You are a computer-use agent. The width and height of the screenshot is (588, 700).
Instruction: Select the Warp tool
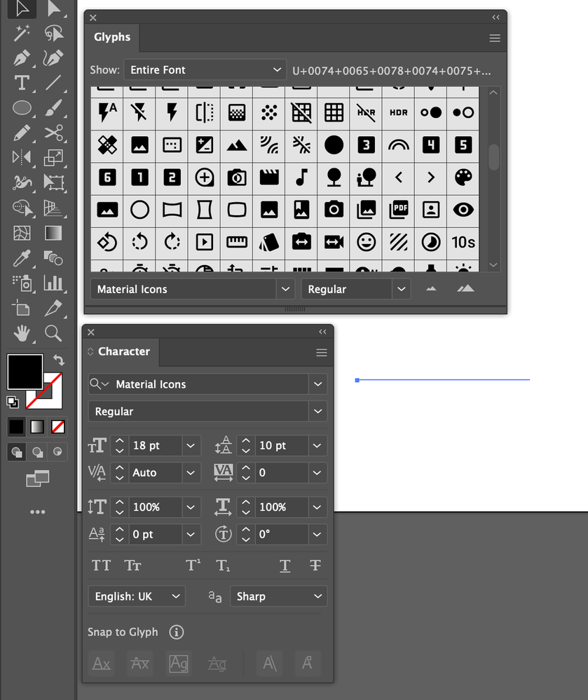click(22, 182)
